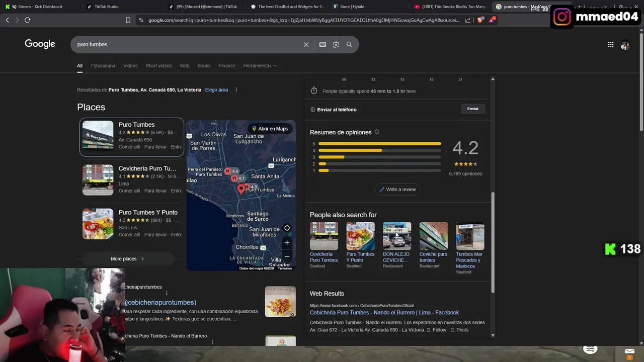Click the share icon in address bar
Screen dimensions: 644x362
(468, 20)
